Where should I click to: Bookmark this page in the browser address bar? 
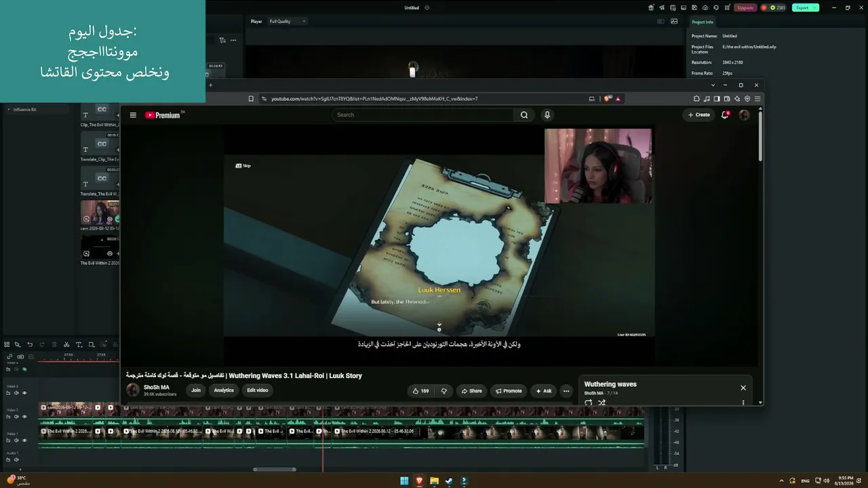coord(251,99)
